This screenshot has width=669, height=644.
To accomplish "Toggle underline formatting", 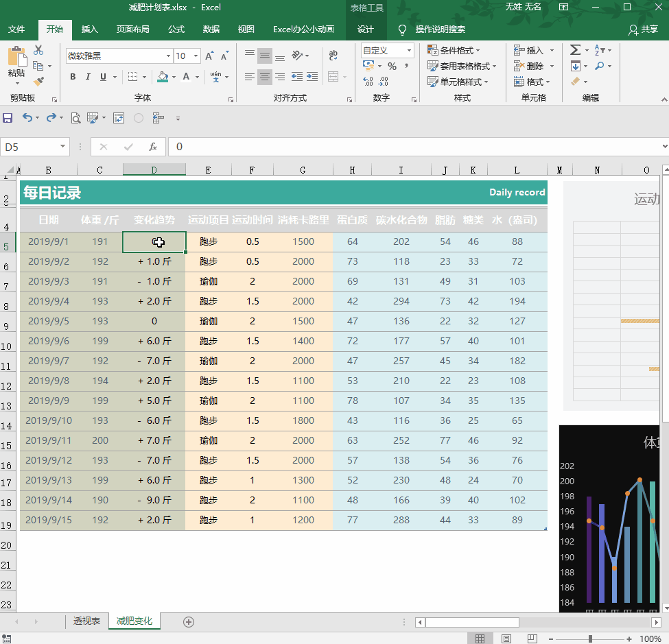I will pyautogui.click(x=103, y=77).
